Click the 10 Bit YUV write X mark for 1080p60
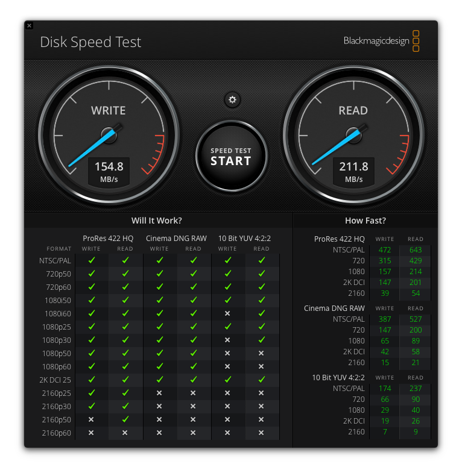This screenshot has height=476, width=462. pos(227,366)
